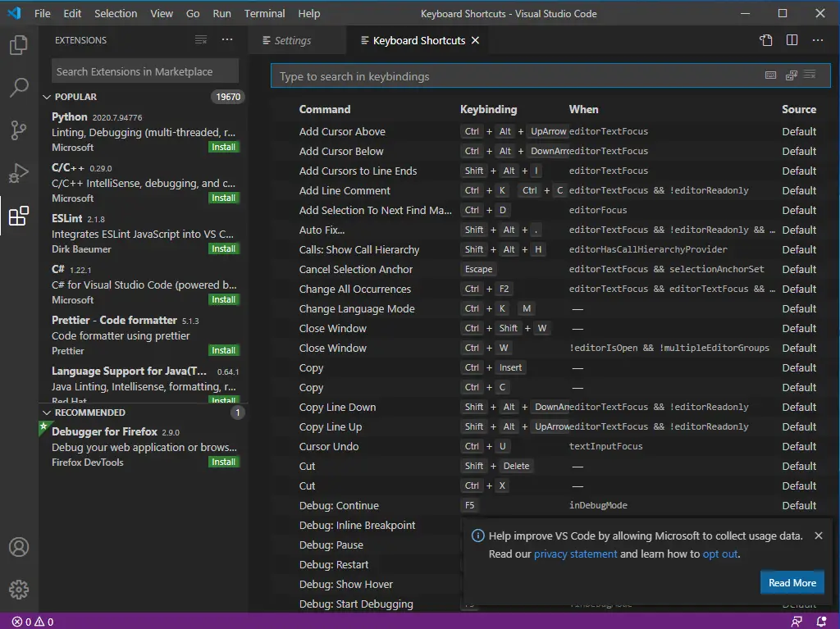This screenshot has height=629, width=840.
Task: Open the Terminal menu
Action: [x=264, y=13]
